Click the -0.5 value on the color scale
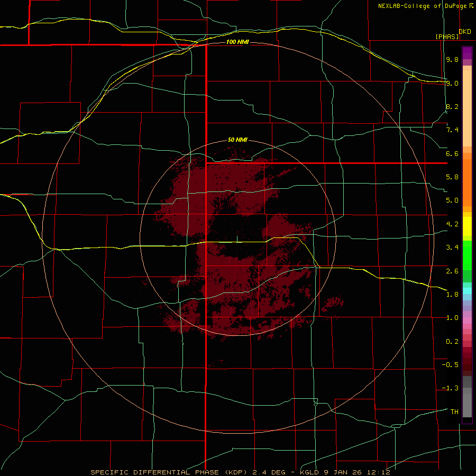 coord(450,365)
